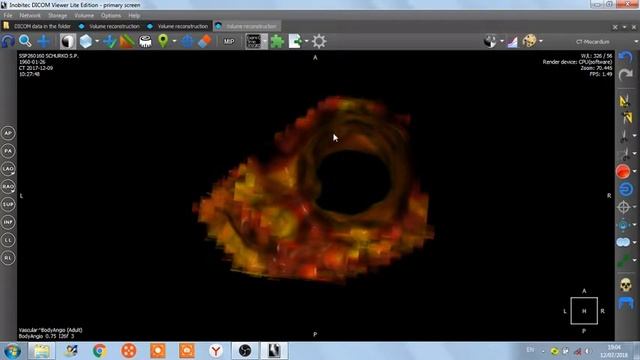Open the Network menu
Image resolution: width=640 pixels, height=360 pixels.
tap(30, 16)
